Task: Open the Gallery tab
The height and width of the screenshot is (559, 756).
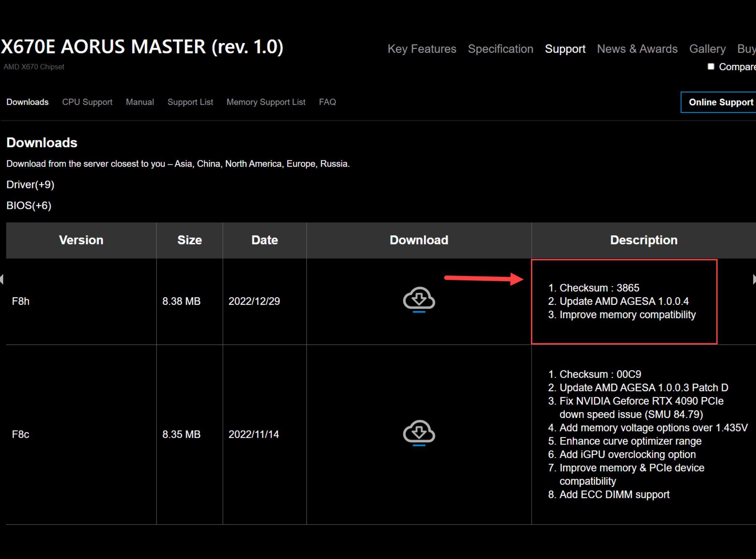Action: pos(707,49)
